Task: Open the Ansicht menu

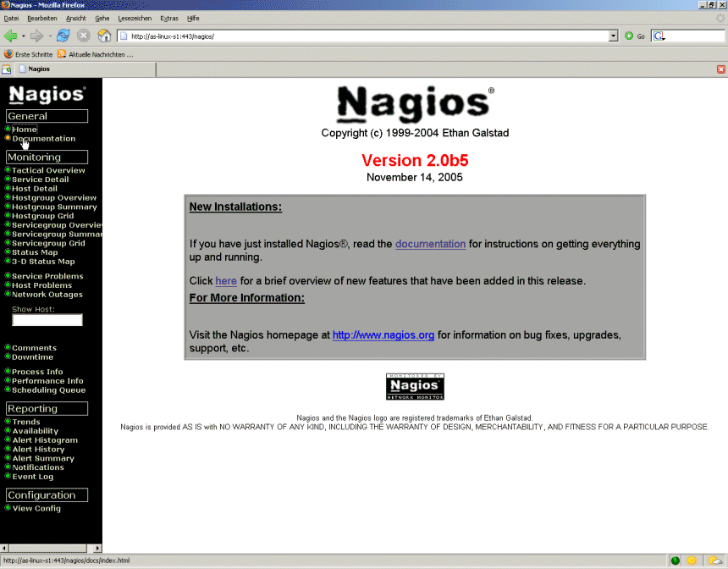Action: point(75,18)
